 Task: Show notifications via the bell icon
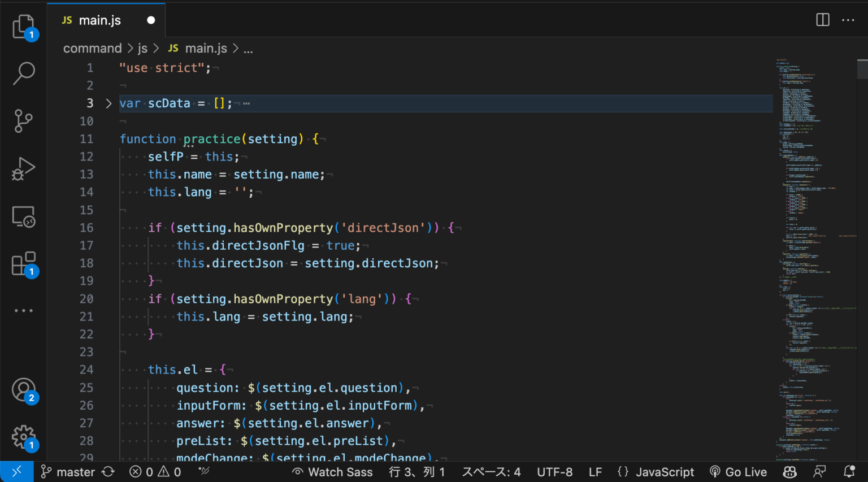click(849, 471)
